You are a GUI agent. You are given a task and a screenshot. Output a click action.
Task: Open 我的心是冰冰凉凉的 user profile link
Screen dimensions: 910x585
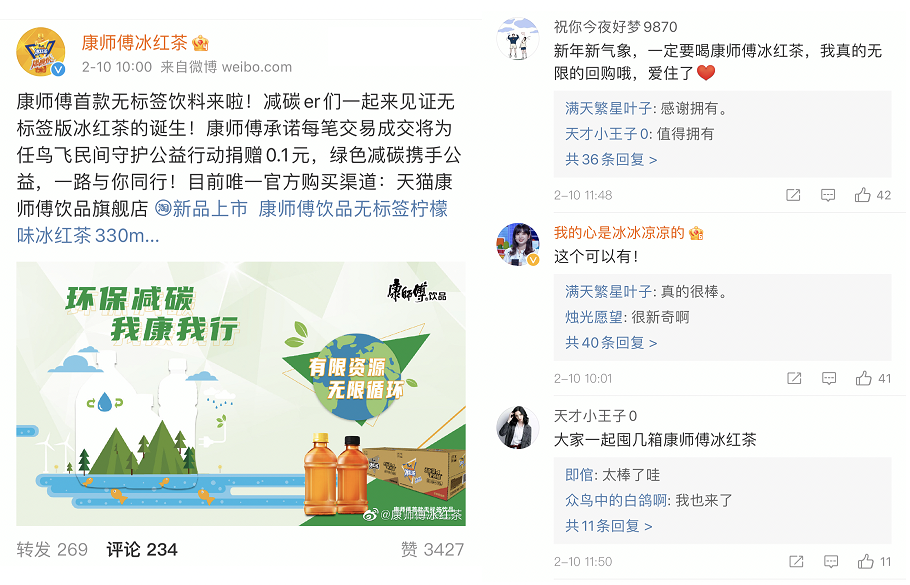pos(619,233)
